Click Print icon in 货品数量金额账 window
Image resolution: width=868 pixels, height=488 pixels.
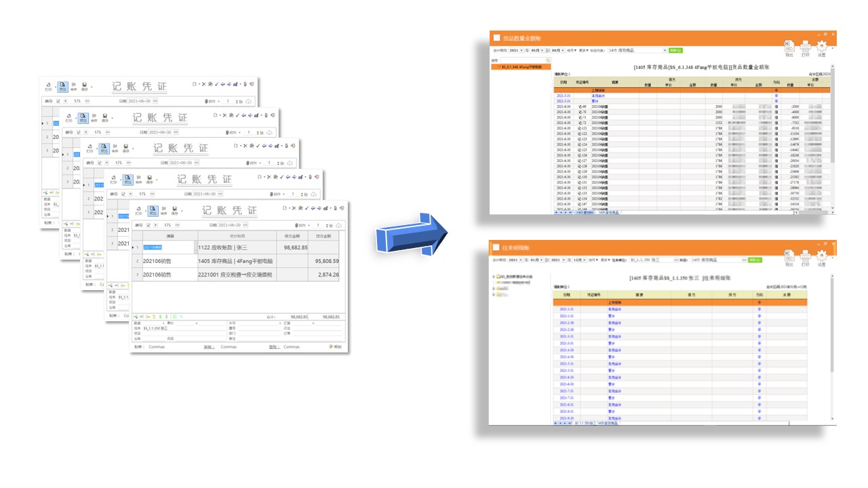coord(805,47)
